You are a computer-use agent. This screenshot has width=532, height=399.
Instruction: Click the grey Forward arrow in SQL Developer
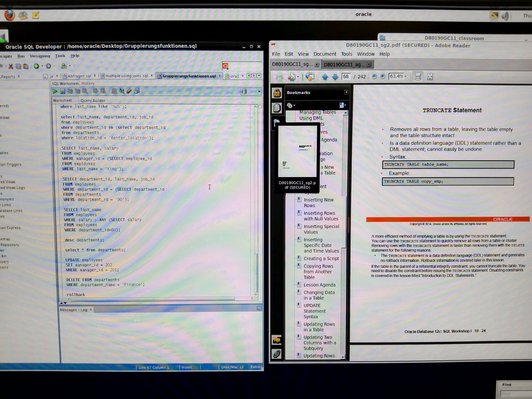point(48,66)
